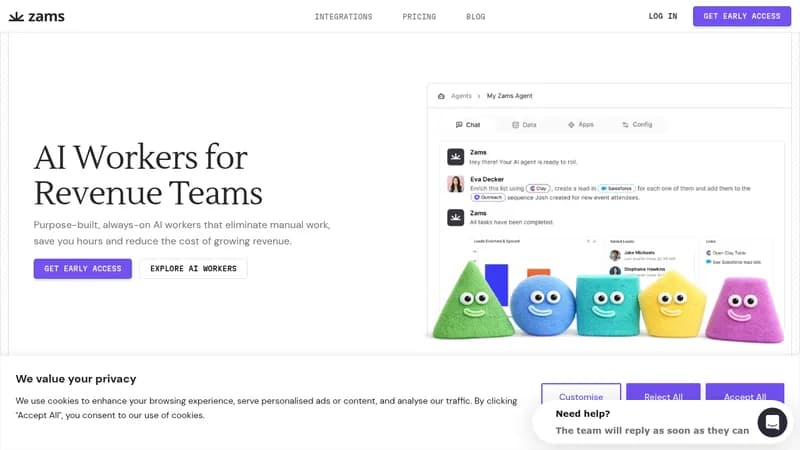This screenshot has width=800, height=450.
Task: Click Reject All cookies button
Action: click(663, 393)
